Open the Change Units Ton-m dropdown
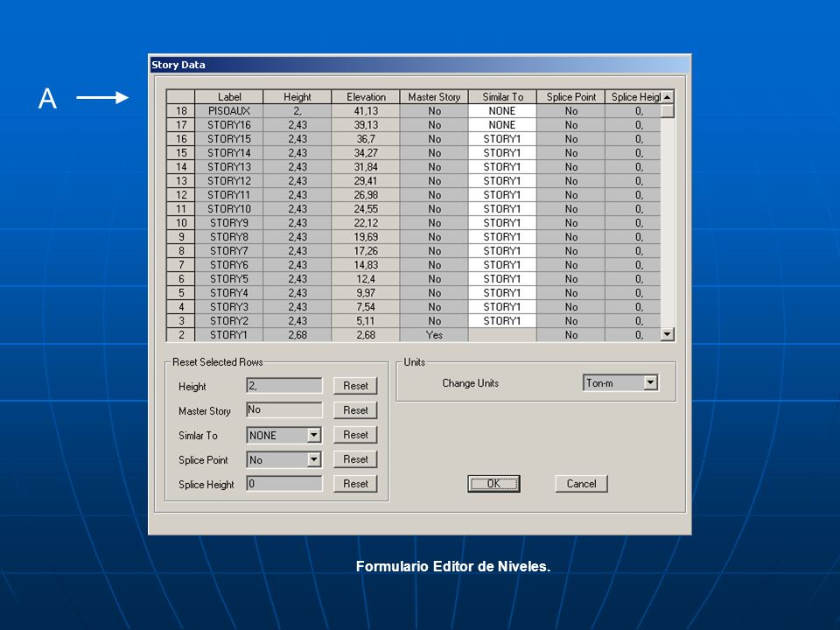The image size is (840, 630). (x=651, y=382)
